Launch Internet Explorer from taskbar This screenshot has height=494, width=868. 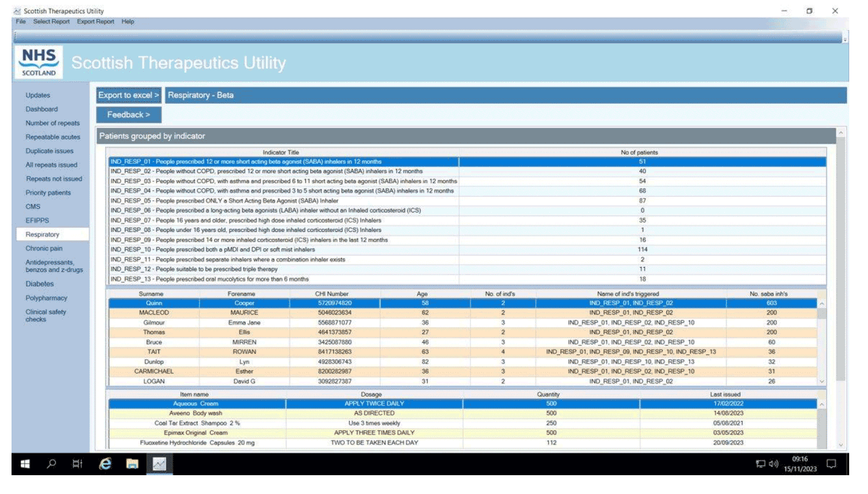coord(105,464)
